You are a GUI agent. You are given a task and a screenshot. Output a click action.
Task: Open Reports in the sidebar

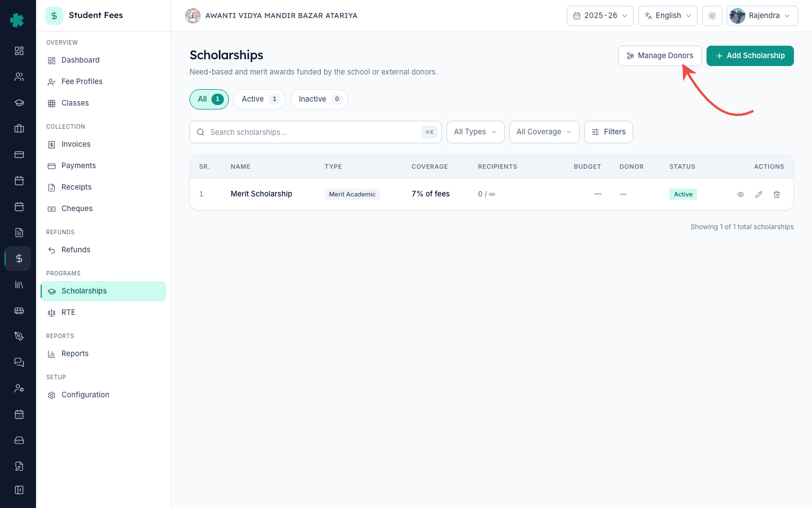point(103,354)
